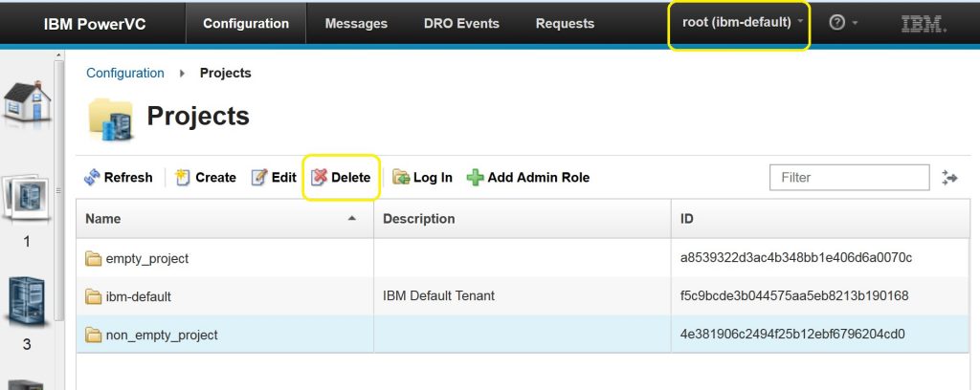Click the Add Admin Role plus icon
The image size is (980, 390).
pos(475,178)
